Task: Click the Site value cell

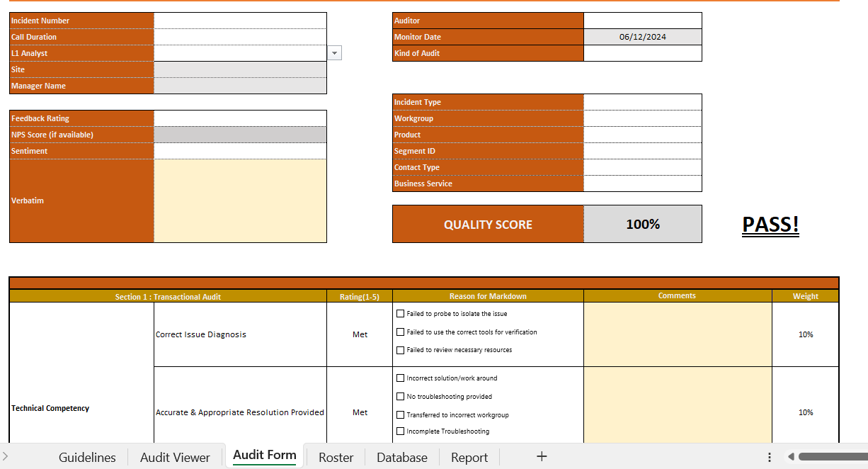Action: click(x=241, y=69)
